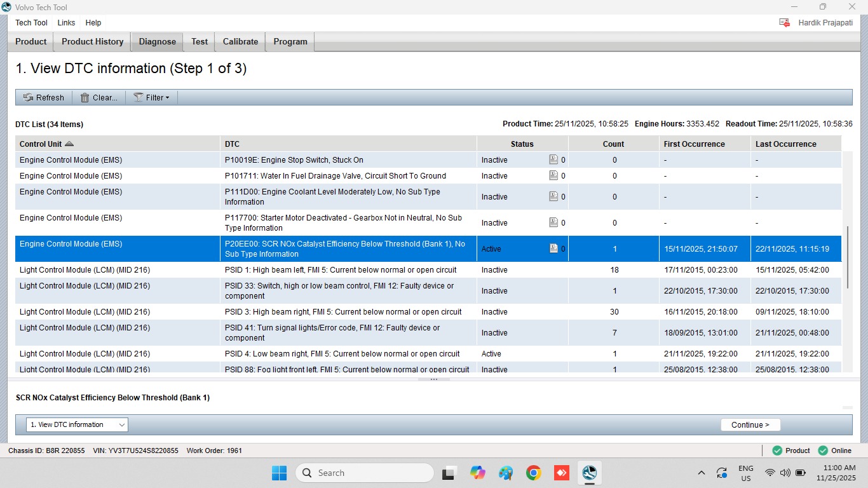The image size is (868, 488).
Task: Open freeze frame icon for P117700 row
Action: [x=553, y=223]
